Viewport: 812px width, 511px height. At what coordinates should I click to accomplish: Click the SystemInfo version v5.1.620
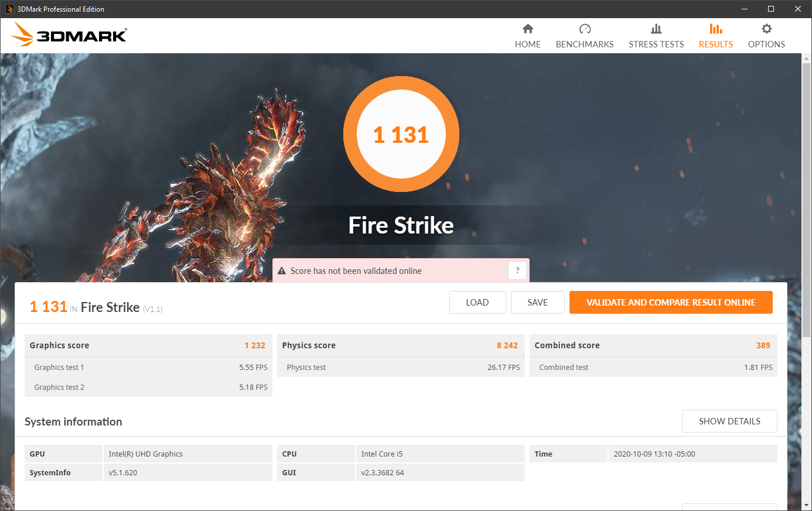tap(123, 473)
